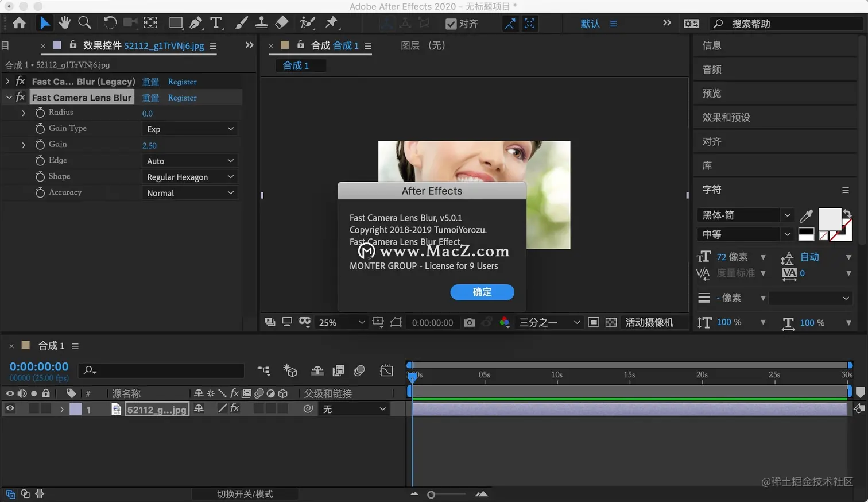
Task: Click the white text fill color swatch
Action: (830, 219)
